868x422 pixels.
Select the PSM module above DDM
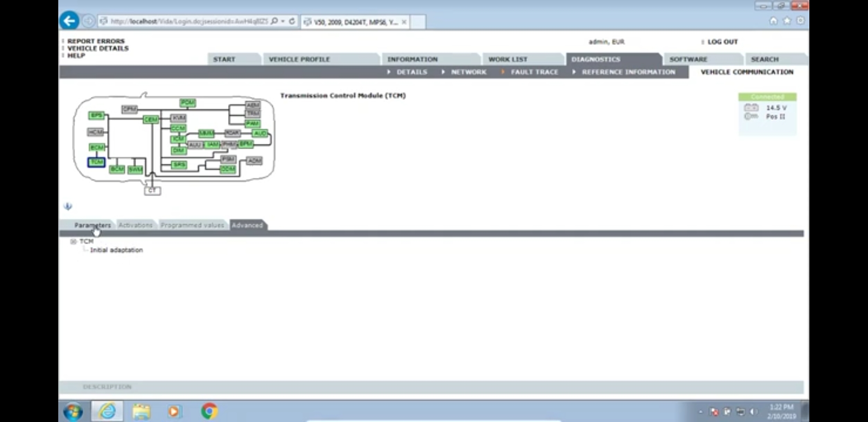pos(228,159)
